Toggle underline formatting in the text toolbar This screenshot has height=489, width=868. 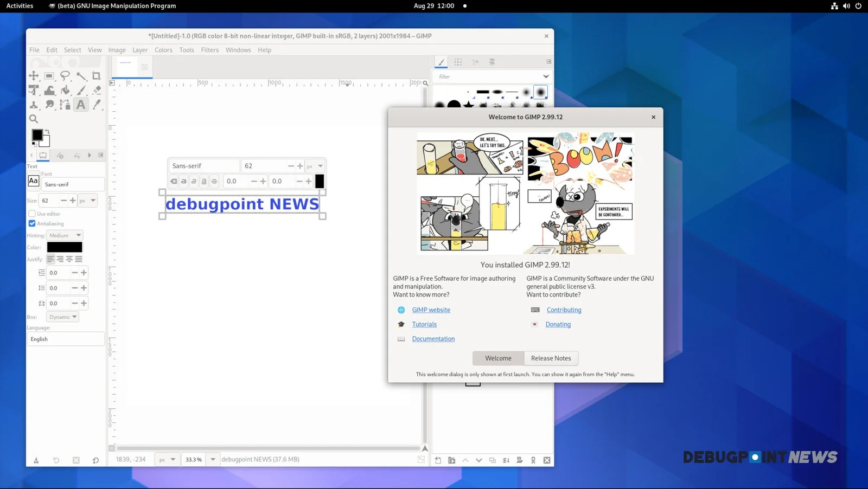click(x=203, y=181)
